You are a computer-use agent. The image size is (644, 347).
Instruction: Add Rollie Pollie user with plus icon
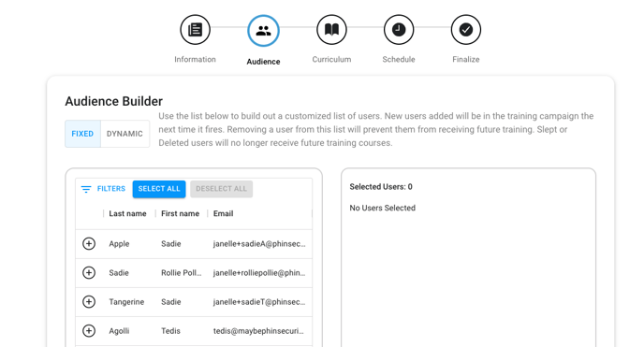coord(89,273)
